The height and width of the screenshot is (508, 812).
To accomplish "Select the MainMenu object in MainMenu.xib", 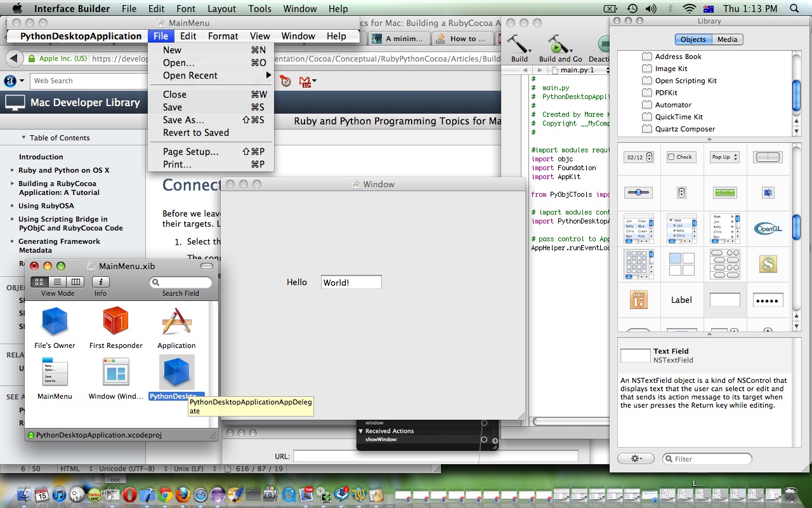I will (x=55, y=372).
